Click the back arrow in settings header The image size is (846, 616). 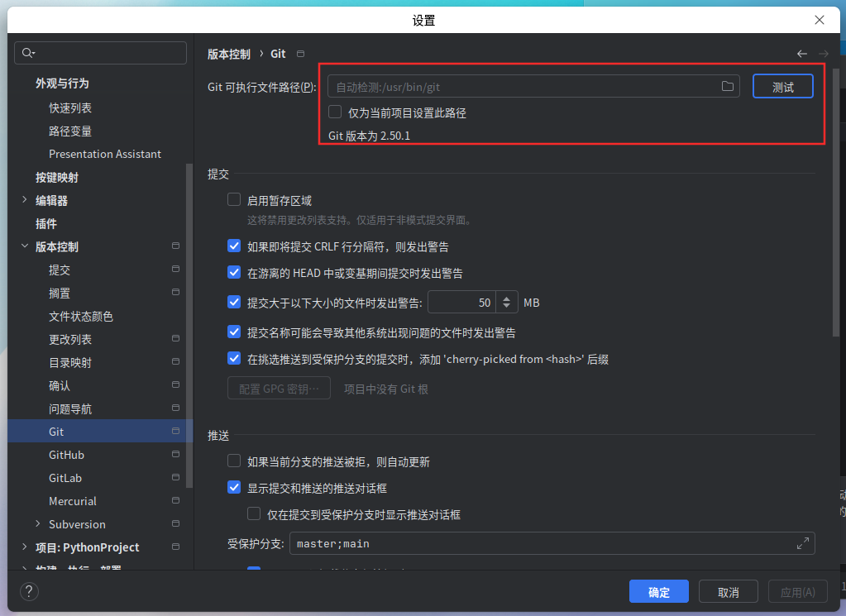pos(802,54)
